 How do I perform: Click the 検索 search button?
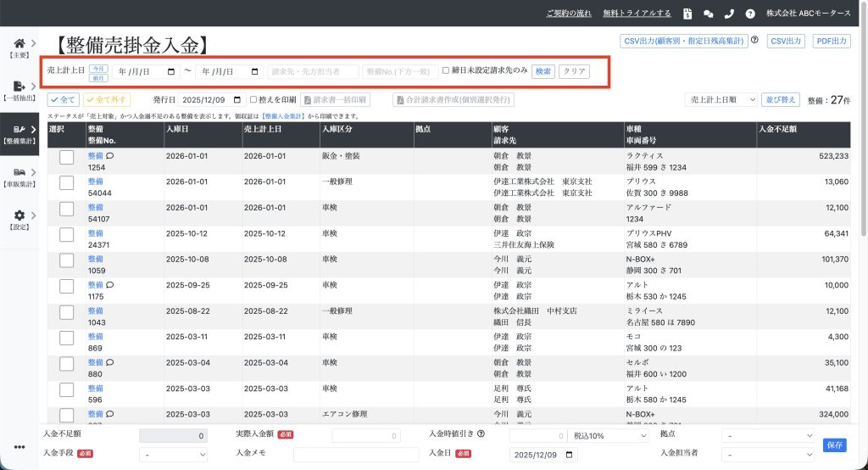543,71
